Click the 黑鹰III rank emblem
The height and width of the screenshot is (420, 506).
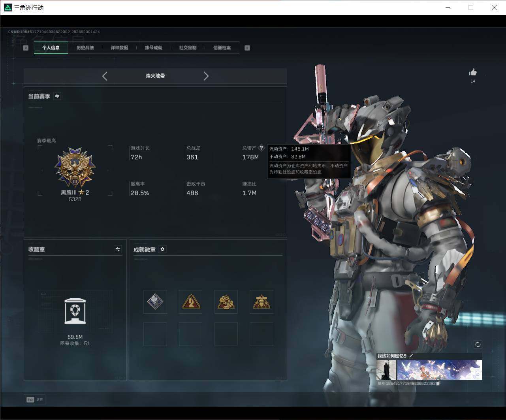coord(75,168)
